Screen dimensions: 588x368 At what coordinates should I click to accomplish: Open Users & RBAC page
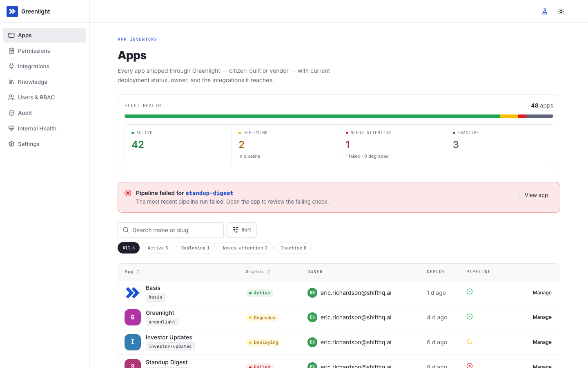coord(45,97)
